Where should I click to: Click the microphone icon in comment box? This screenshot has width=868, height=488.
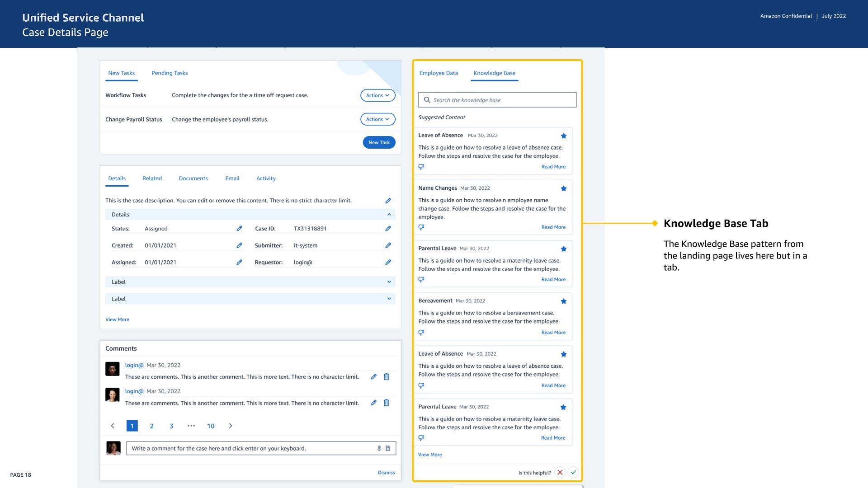point(379,448)
